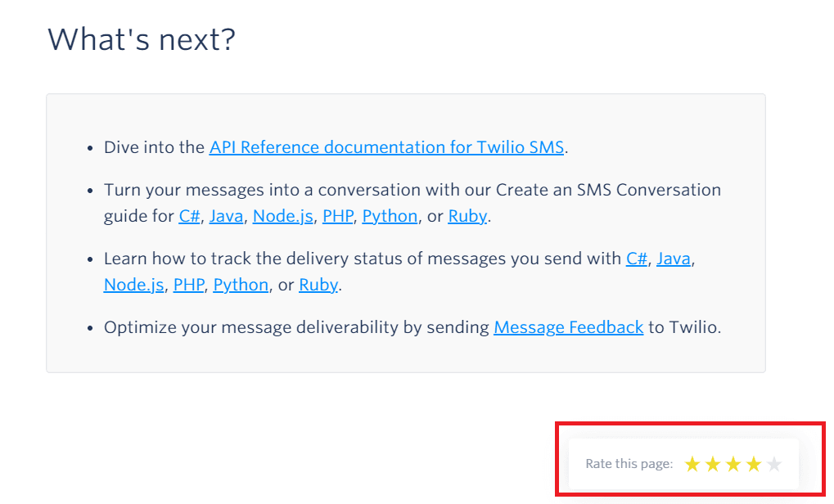Screen dimensions: 834x504
Task: Rate the page one star
Action: click(692, 465)
